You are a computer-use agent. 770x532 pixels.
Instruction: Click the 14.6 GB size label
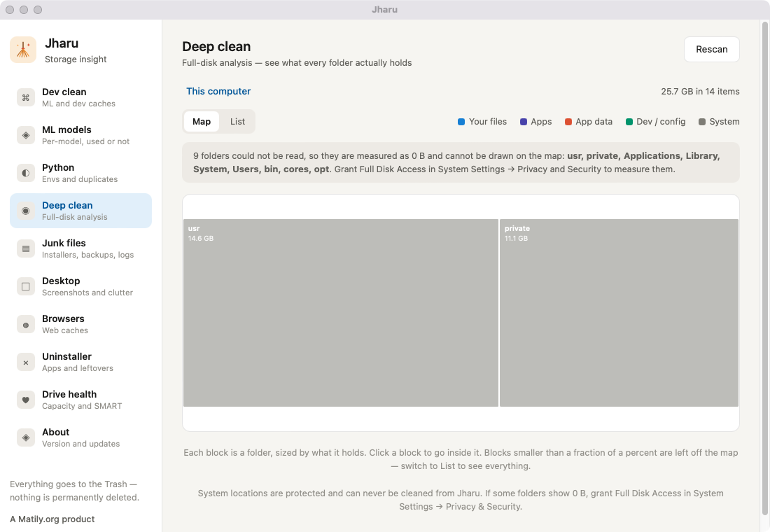click(x=201, y=238)
